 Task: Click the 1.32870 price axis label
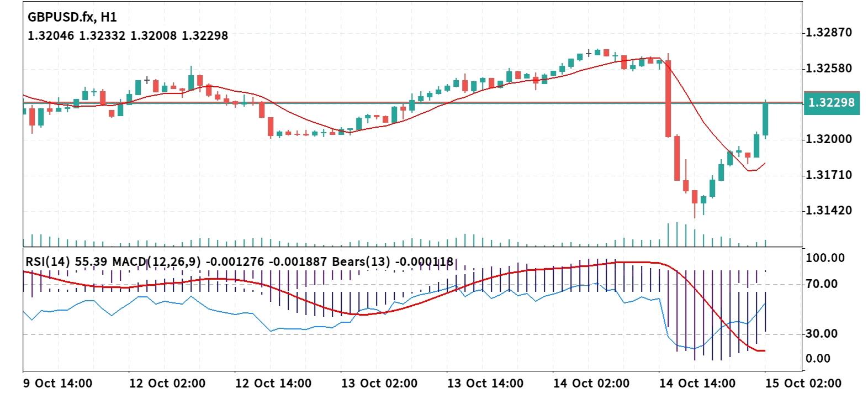coord(829,33)
